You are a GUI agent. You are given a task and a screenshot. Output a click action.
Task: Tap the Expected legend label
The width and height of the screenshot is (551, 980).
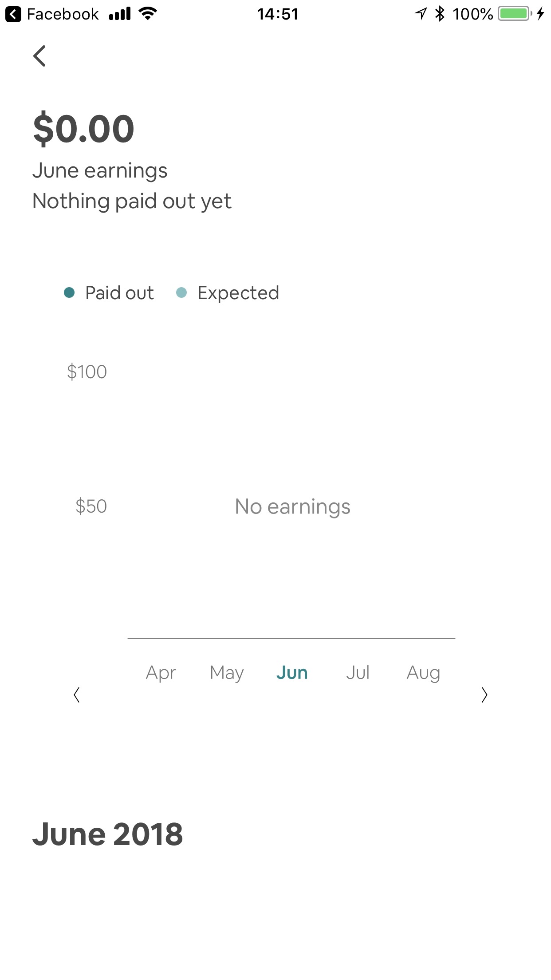coord(238,293)
